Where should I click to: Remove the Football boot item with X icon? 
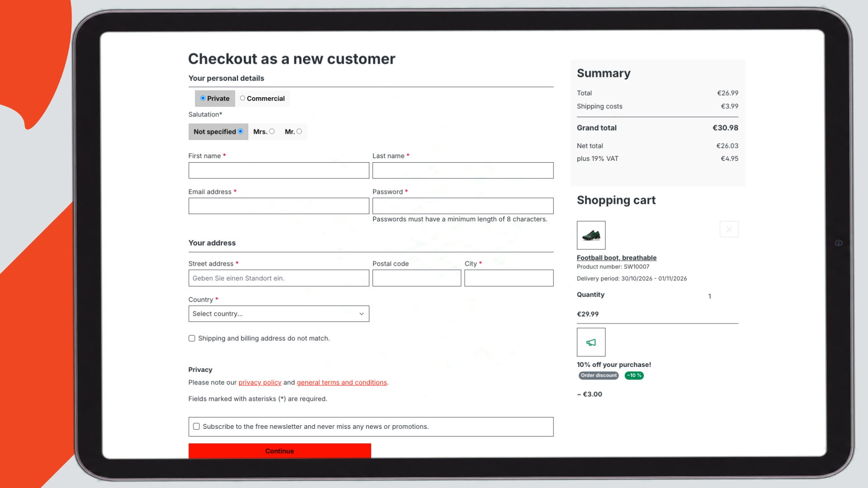[x=729, y=230]
